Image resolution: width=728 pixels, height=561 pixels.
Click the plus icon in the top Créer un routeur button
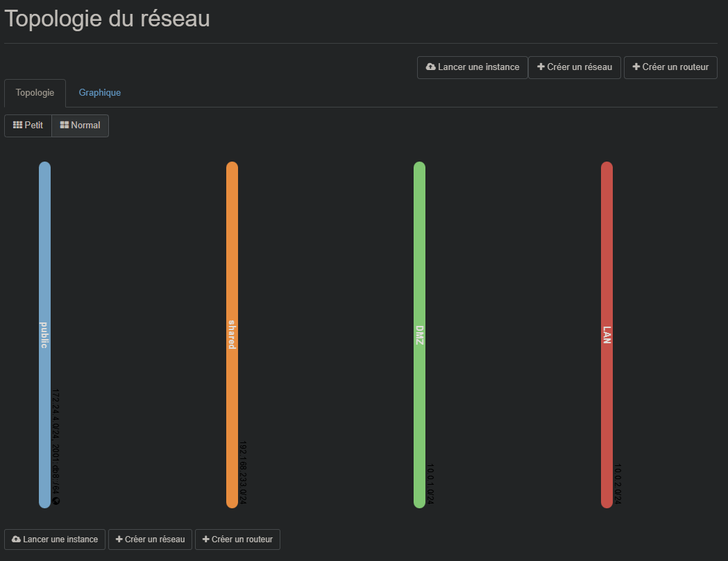click(x=636, y=67)
